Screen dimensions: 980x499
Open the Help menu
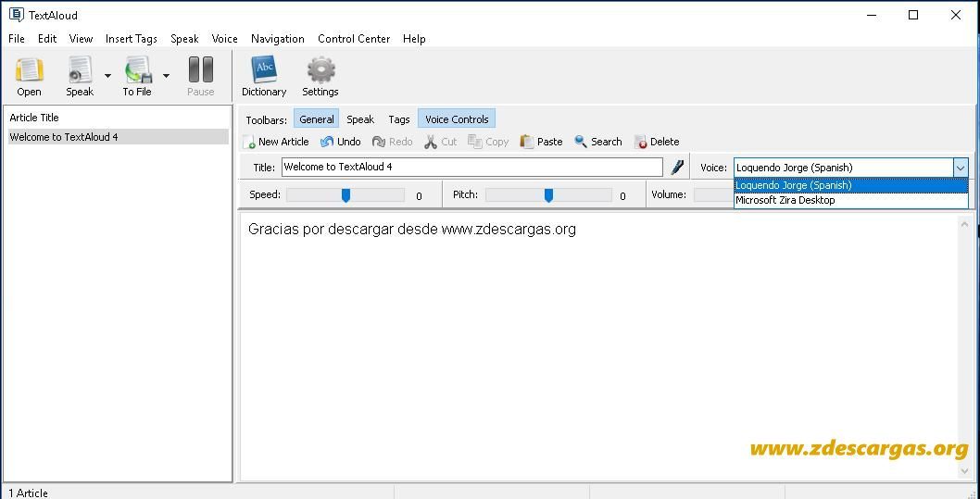tap(414, 39)
